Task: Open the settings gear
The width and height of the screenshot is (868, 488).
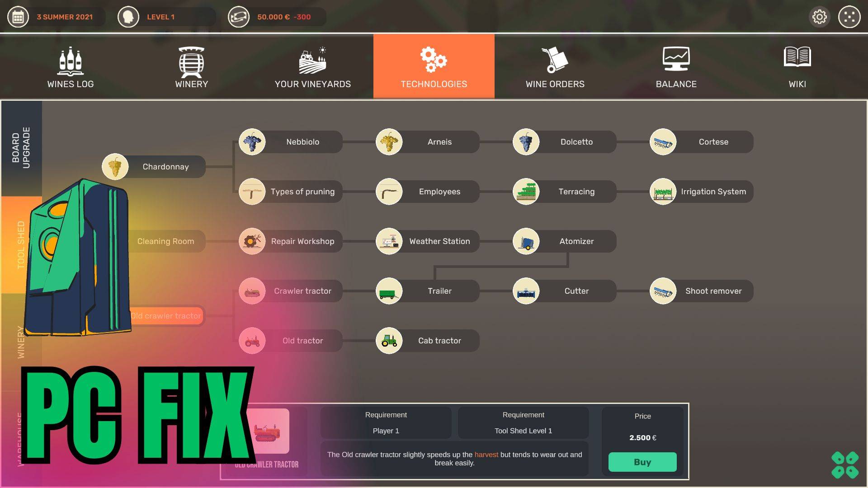Action: 820,17
